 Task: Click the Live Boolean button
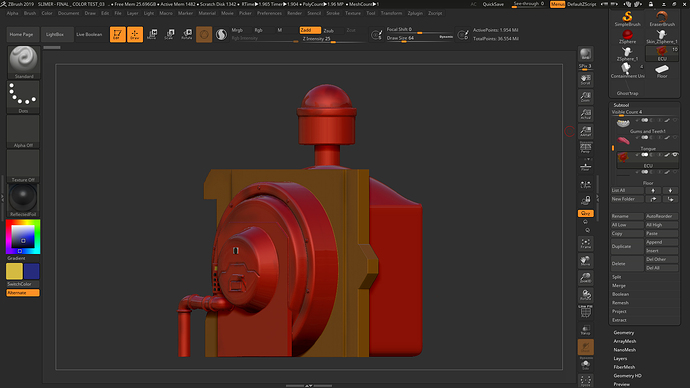89,34
